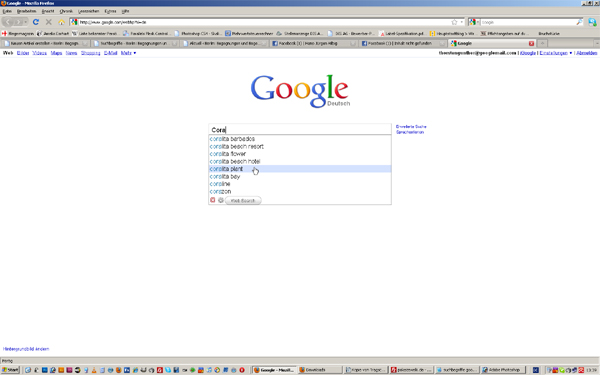Select suggestion 'coralita beach resort'
The image size is (600, 375).
(300, 147)
